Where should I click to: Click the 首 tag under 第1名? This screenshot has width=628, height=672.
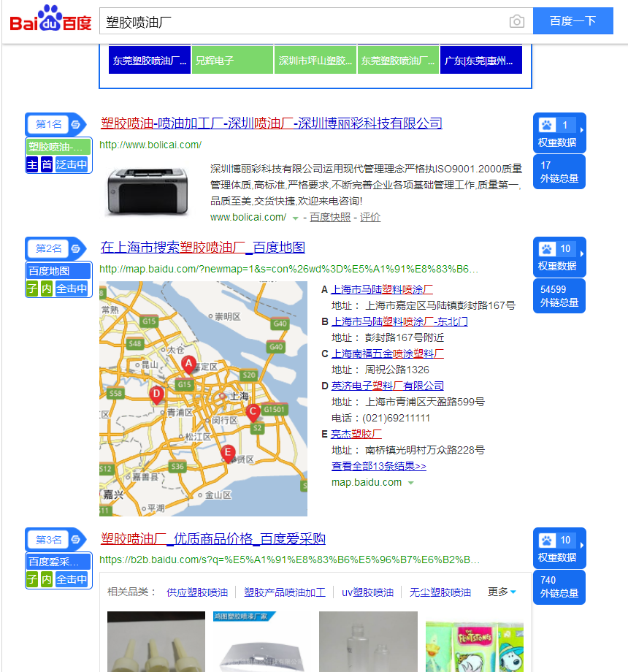tap(47, 164)
